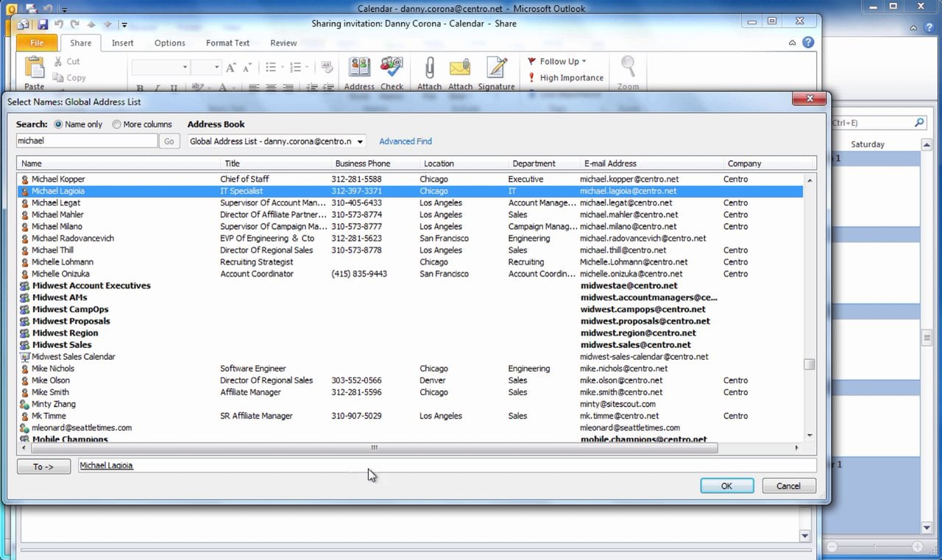Select Mike Nichols in the list
Screen dimensions: 942x560
click(x=410, y=369)
